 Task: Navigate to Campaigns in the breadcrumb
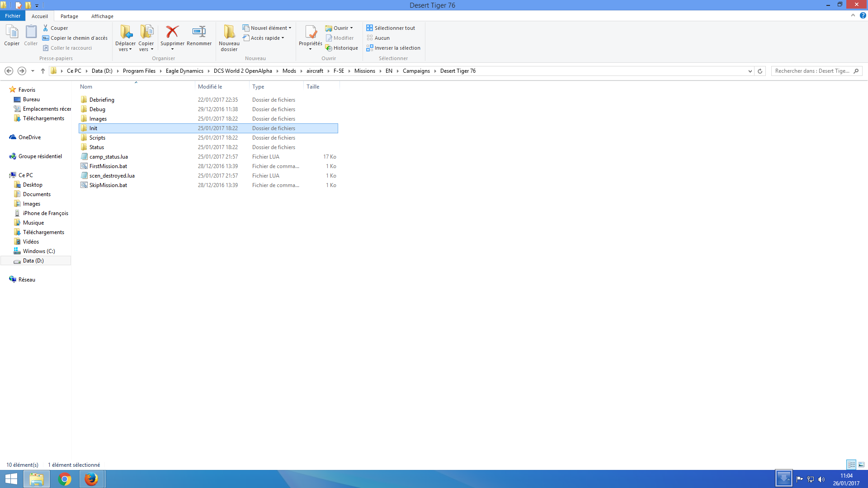coord(416,71)
